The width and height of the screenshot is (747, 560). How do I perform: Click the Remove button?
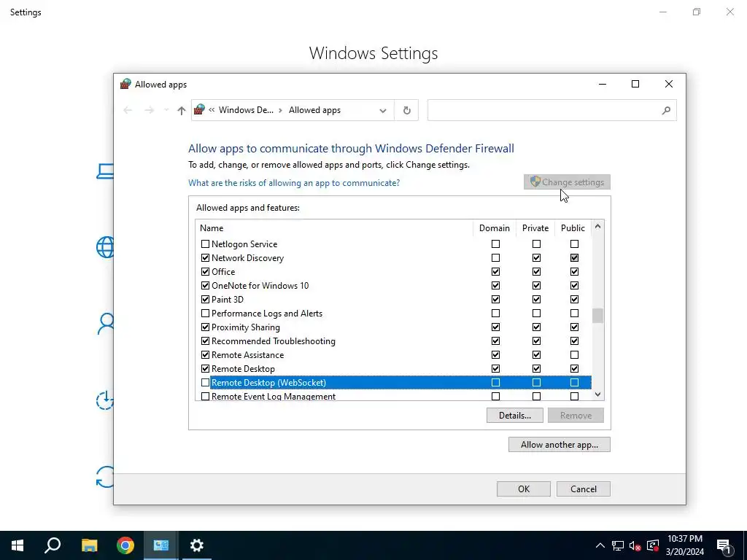(x=576, y=415)
